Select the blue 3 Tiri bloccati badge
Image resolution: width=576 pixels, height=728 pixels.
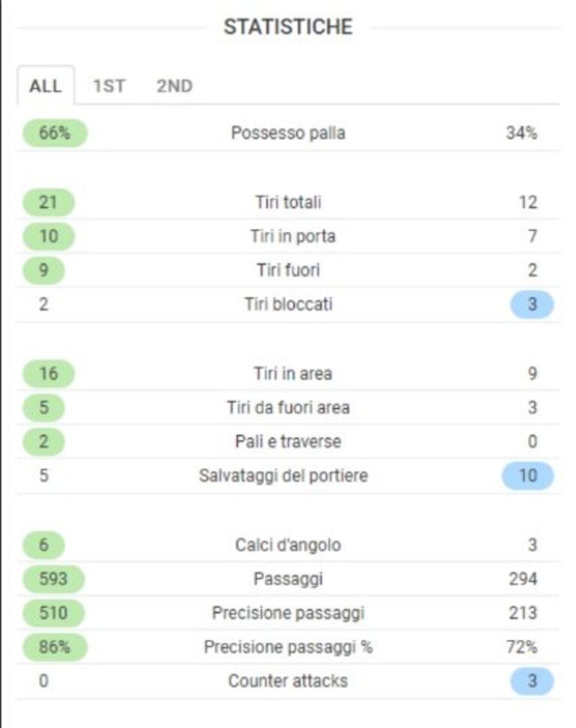pos(532,305)
